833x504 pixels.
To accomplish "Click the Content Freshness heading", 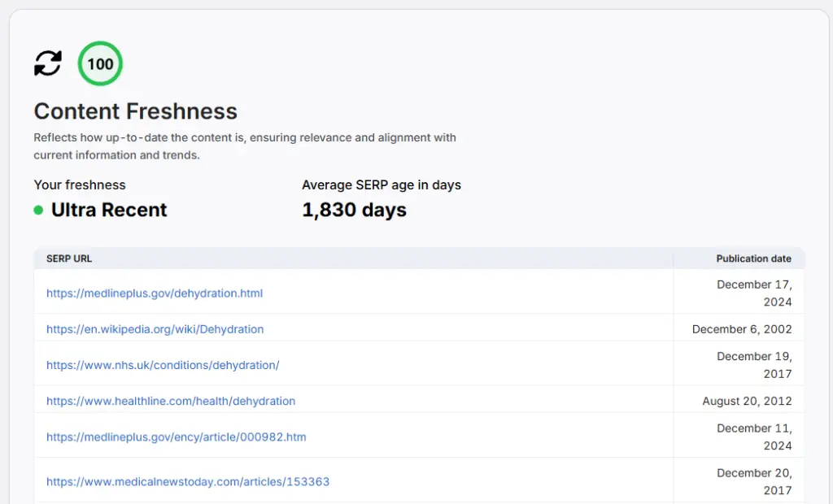I will tap(136, 111).
